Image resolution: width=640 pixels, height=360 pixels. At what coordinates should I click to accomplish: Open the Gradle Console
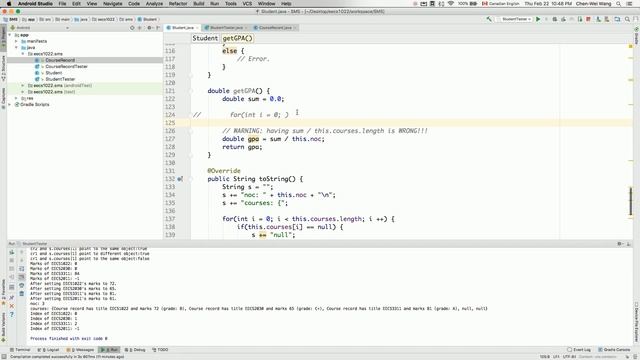pos(614,350)
